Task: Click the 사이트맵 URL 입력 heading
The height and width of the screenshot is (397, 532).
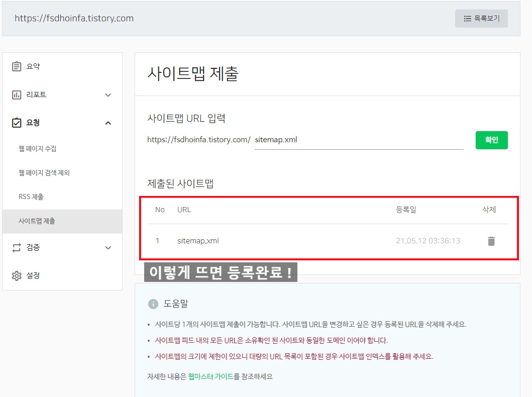Action: click(x=186, y=118)
